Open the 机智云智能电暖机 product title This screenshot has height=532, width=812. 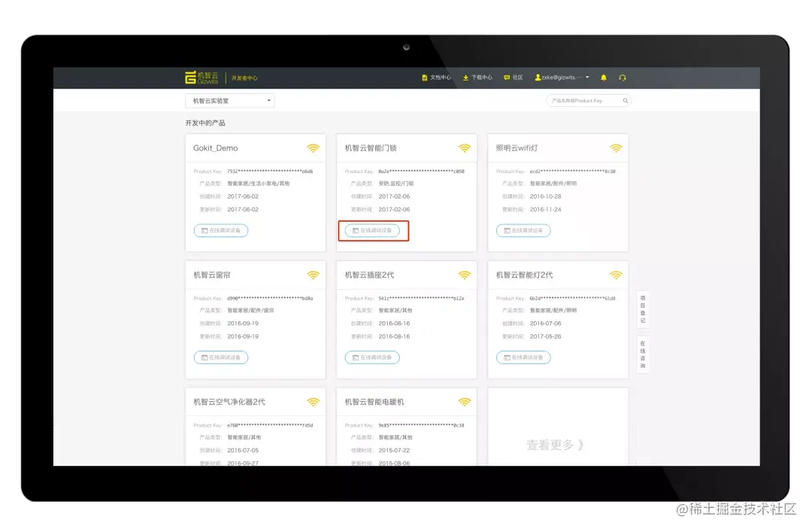coord(374,402)
